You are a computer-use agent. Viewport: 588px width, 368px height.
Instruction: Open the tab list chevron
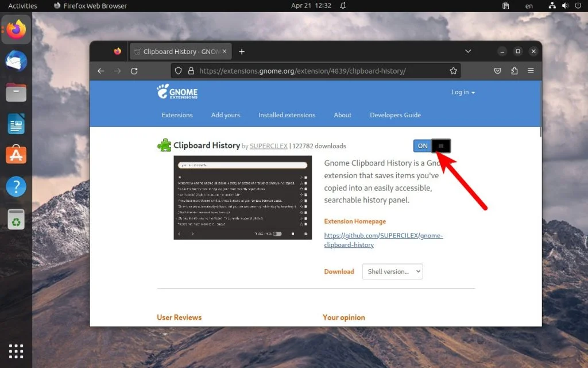pos(468,51)
